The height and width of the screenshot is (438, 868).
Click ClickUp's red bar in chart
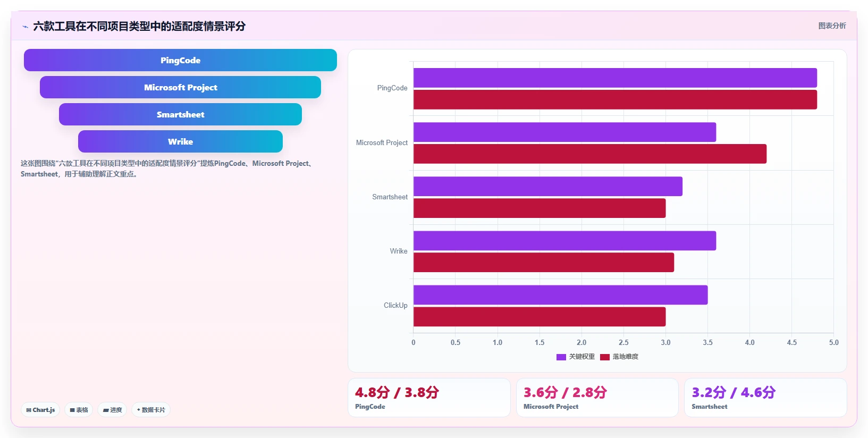pos(540,316)
